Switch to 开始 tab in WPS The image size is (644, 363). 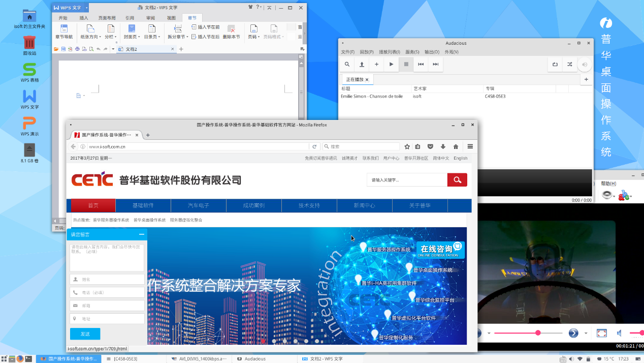[x=63, y=18]
